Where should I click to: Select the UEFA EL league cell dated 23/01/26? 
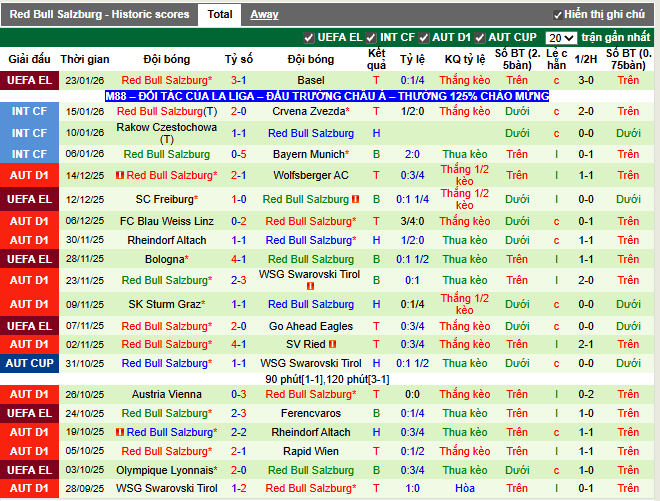[29, 80]
